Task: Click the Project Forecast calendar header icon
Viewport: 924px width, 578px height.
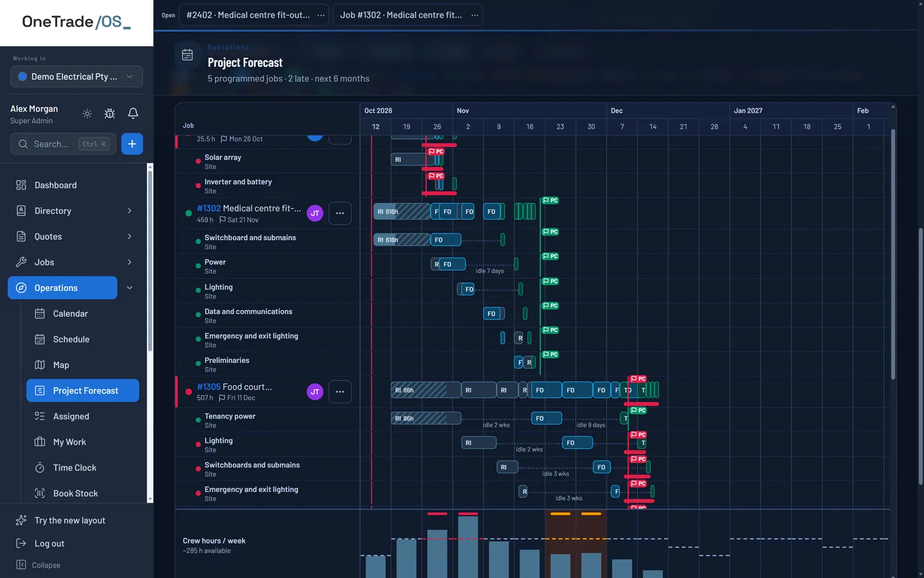Action: point(187,55)
